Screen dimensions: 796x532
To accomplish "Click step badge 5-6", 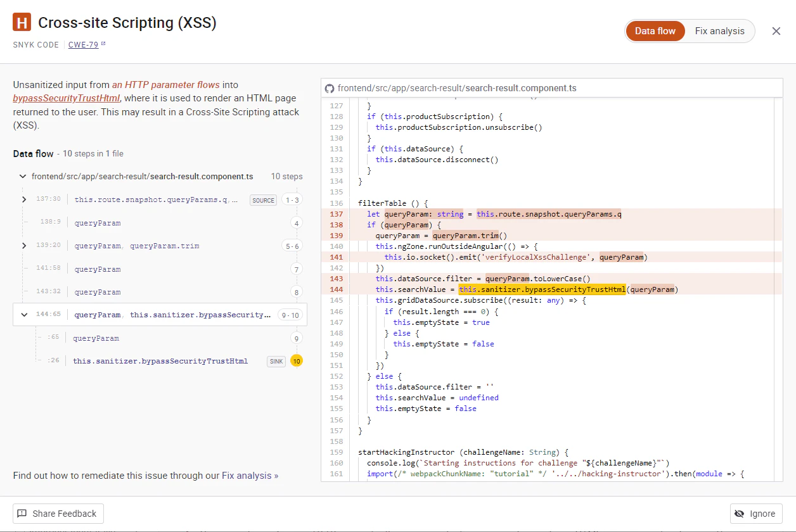I will coord(292,246).
